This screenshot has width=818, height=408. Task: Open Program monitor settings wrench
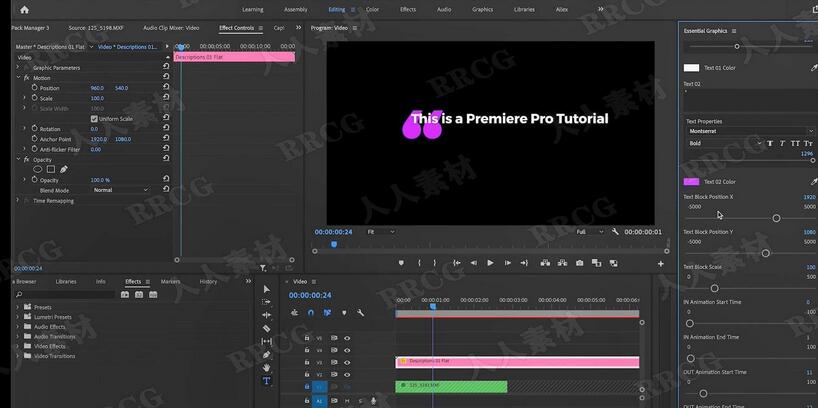click(615, 232)
